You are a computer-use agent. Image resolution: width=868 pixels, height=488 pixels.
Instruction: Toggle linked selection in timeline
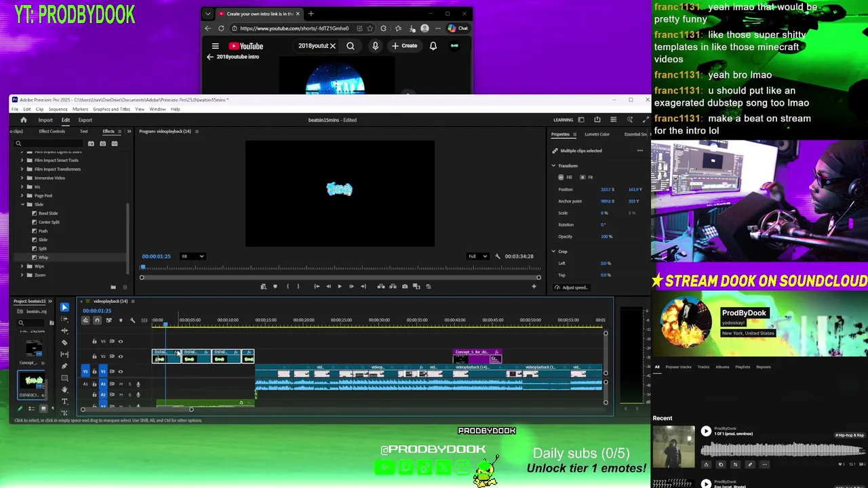pos(108,320)
